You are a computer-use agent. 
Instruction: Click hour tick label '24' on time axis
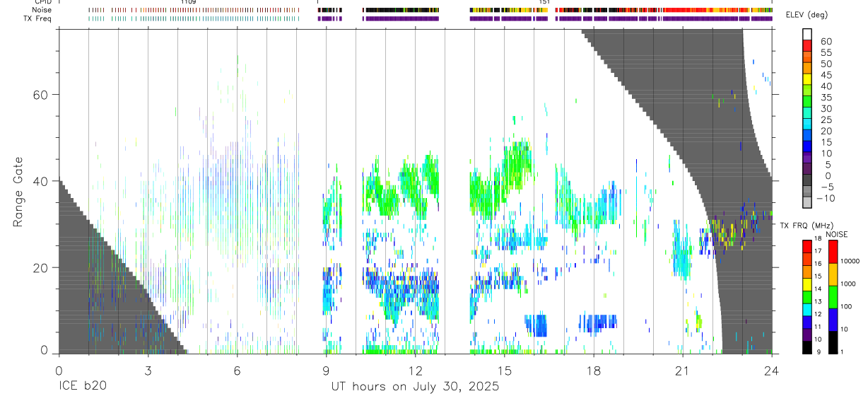click(771, 371)
